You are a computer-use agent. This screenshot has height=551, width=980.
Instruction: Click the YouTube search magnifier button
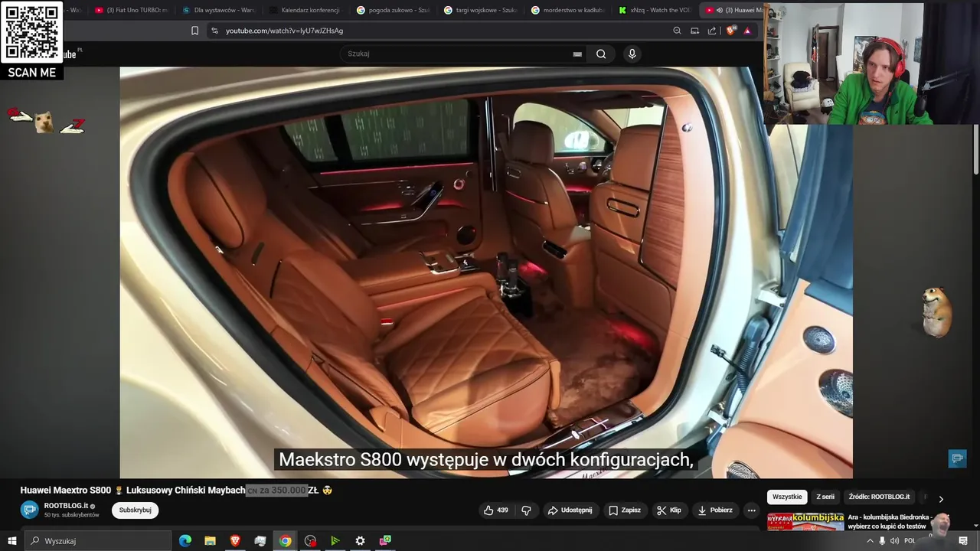(601, 54)
